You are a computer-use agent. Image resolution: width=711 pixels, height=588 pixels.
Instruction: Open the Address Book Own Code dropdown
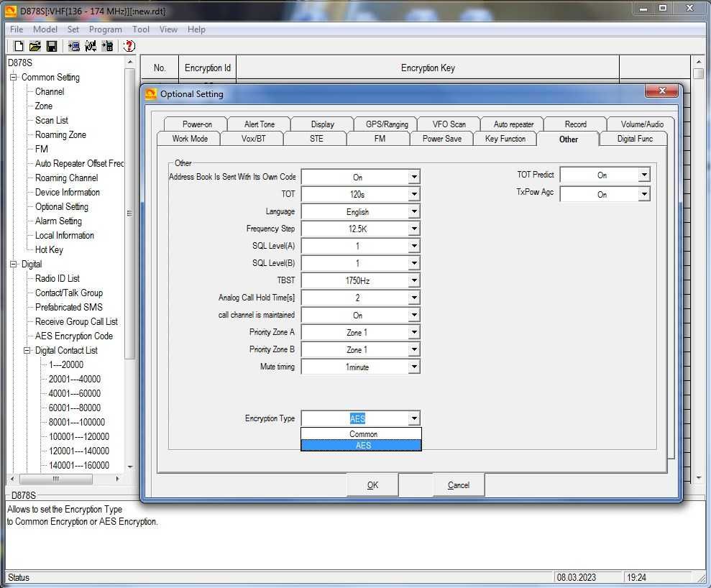pos(413,177)
